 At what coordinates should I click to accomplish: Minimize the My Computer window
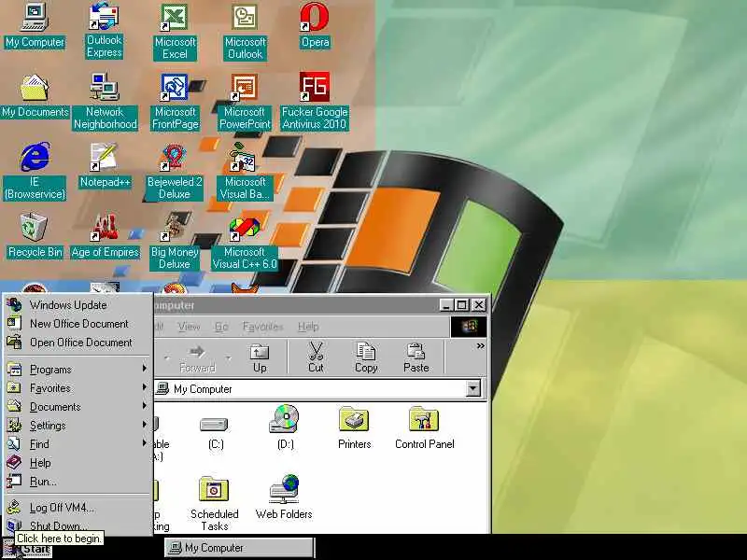pos(446,305)
